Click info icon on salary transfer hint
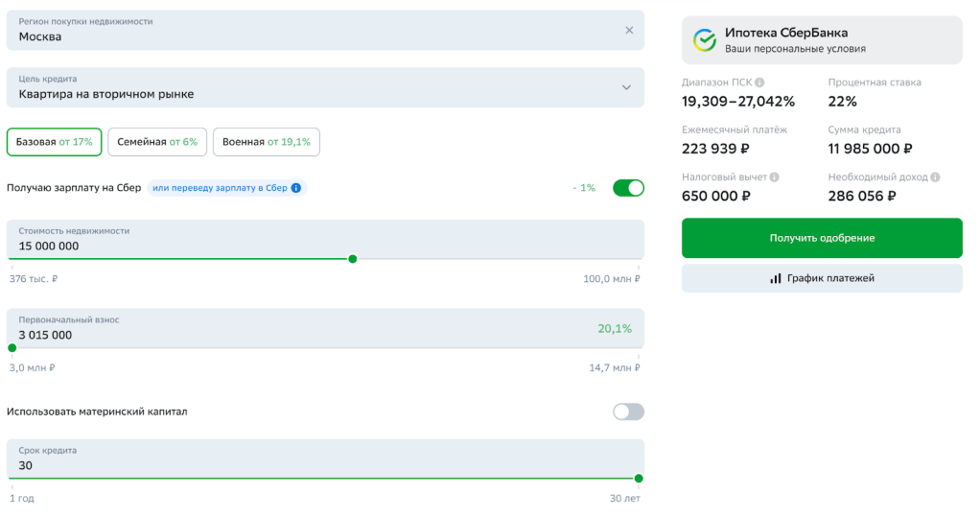The image size is (980, 518). (x=296, y=188)
